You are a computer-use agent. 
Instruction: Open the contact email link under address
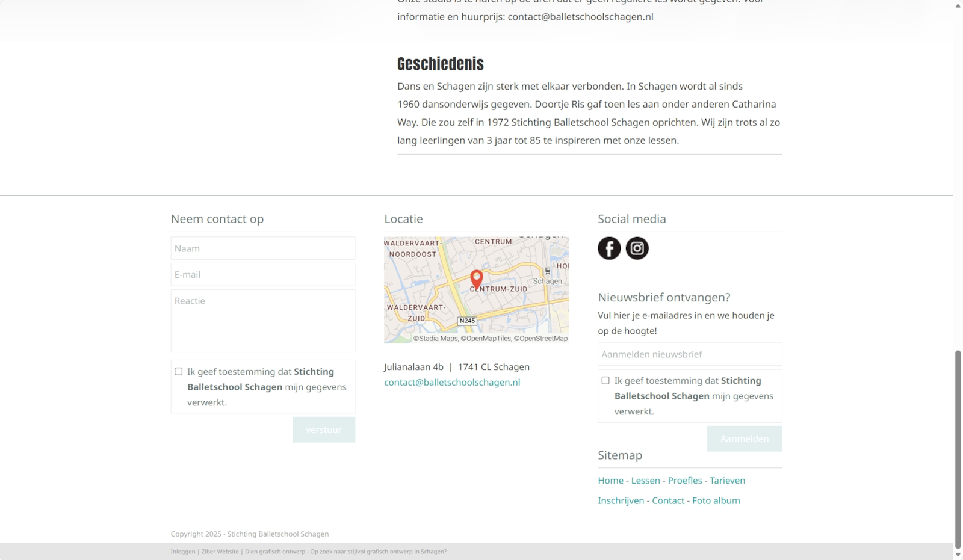click(452, 383)
